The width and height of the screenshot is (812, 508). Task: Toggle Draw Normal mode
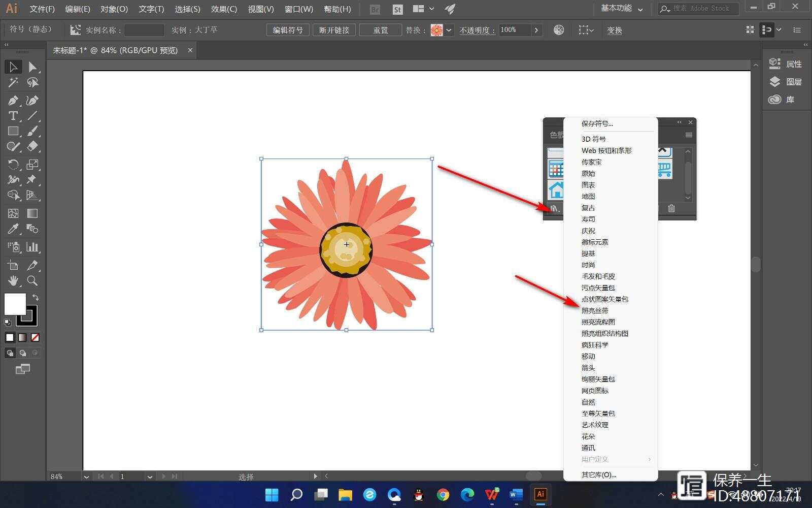[x=10, y=353]
